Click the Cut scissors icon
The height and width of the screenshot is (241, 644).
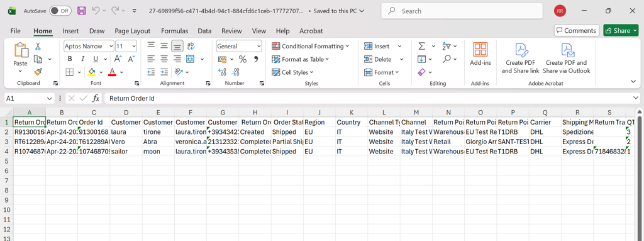point(38,46)
